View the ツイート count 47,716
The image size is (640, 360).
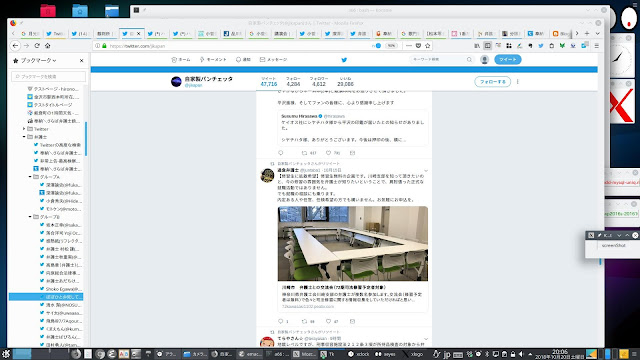269,82
